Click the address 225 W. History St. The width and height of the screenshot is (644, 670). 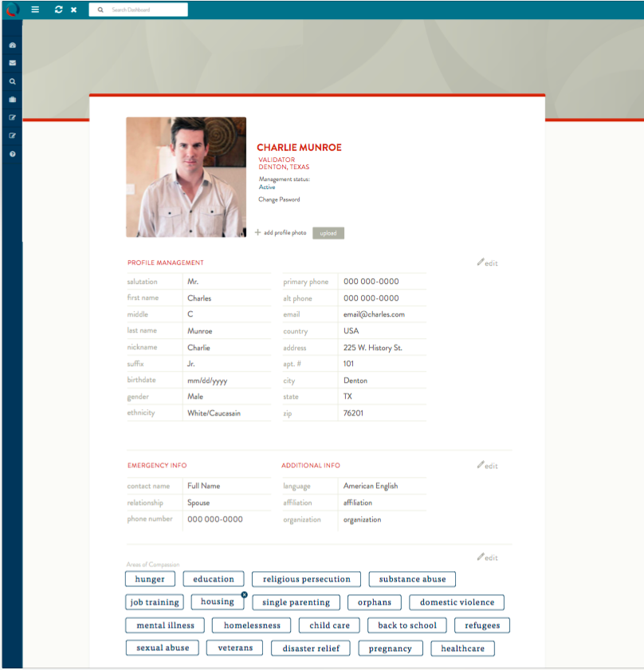[372, 348]
